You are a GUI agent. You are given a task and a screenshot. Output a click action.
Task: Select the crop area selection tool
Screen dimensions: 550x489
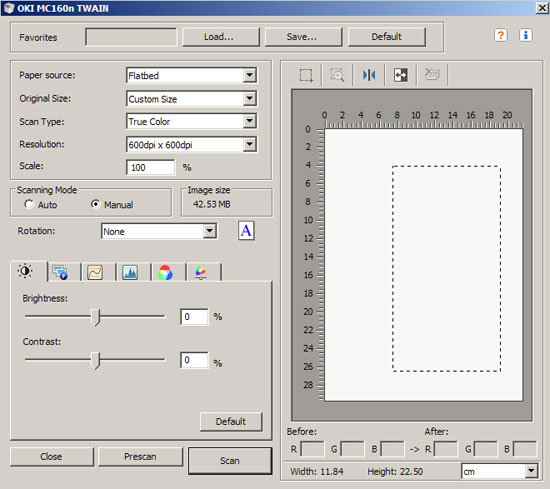click(306, 75)
